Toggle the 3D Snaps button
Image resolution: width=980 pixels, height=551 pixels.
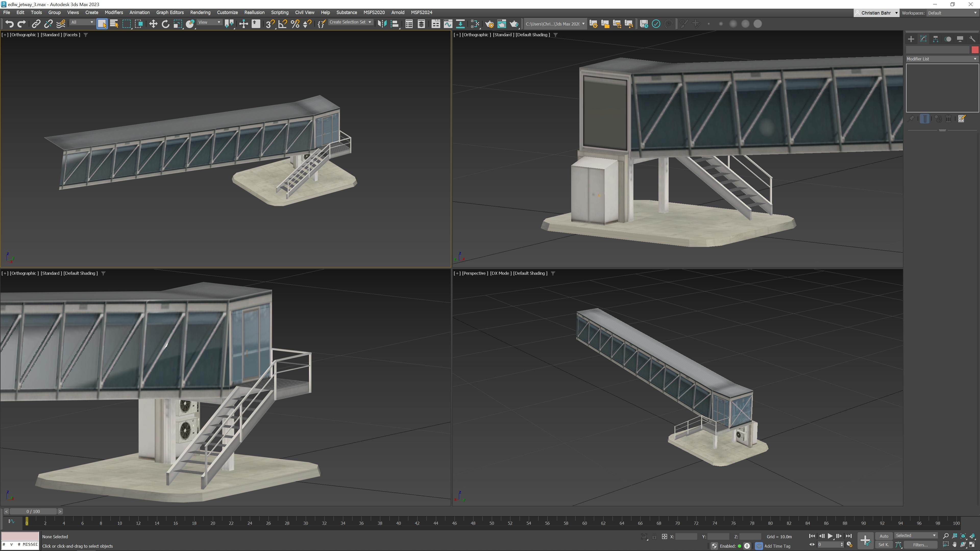(x=270, y=24)
